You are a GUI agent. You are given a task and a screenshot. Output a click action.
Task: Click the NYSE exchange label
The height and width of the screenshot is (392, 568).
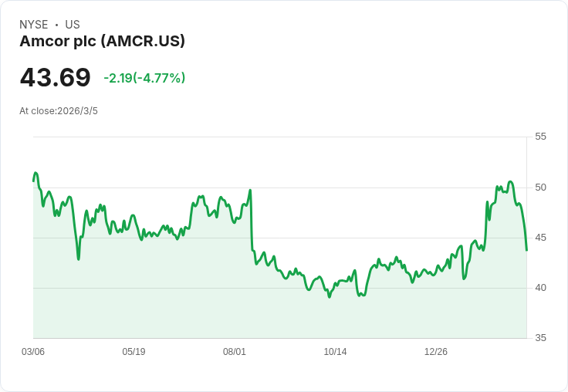34,25
